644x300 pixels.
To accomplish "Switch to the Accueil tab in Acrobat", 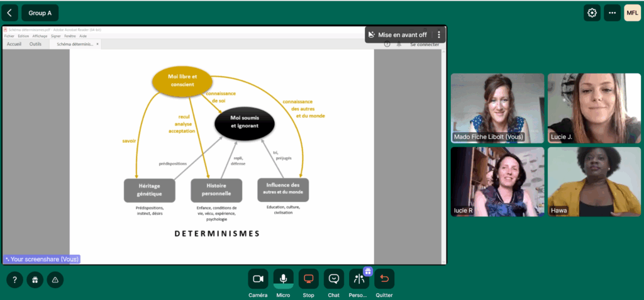I will 14,44.
